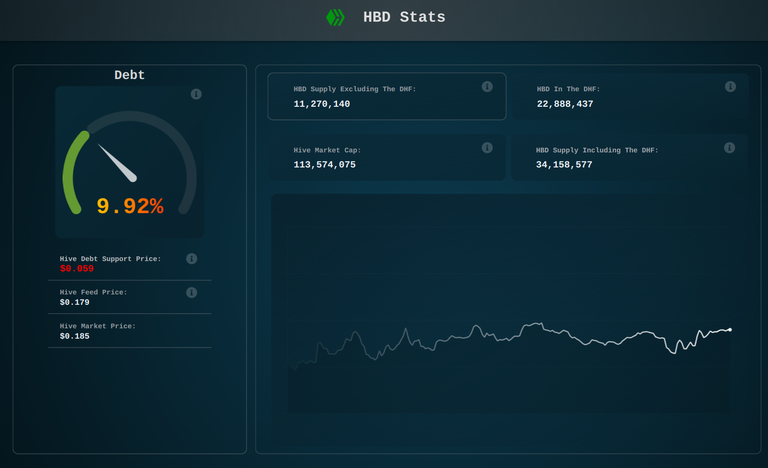Click the Hive Feed Price label

click(x=93, y=292)
